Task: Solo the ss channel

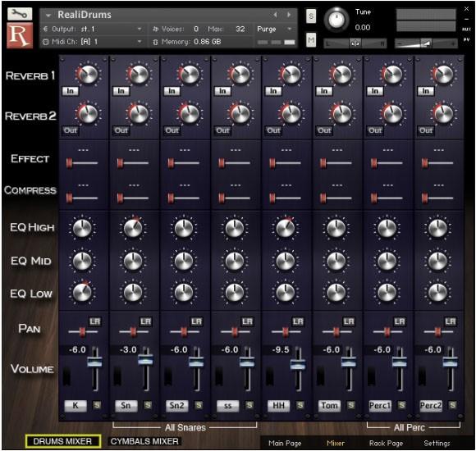Action: pyautogui.click(x=249, y=405)
